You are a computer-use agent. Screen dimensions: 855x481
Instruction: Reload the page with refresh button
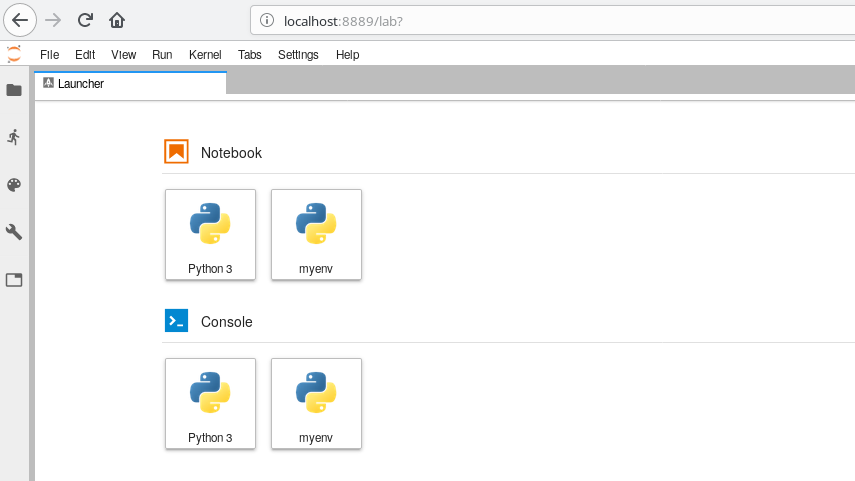click(85, 20)
